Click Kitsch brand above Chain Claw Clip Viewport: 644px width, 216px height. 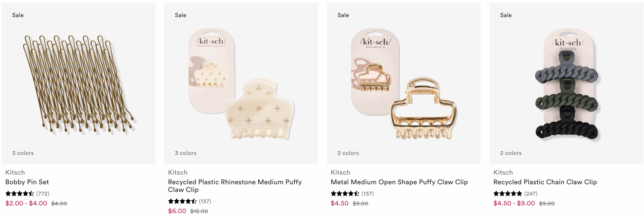(x=503, y=172)
